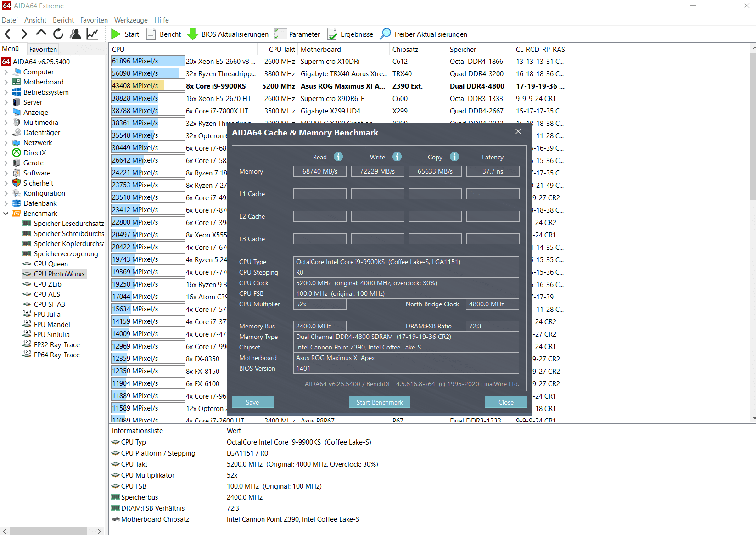Open Treiber Aktualisierungen search icon
Viewport: 756px width, 535px height.
click(385, 34)
